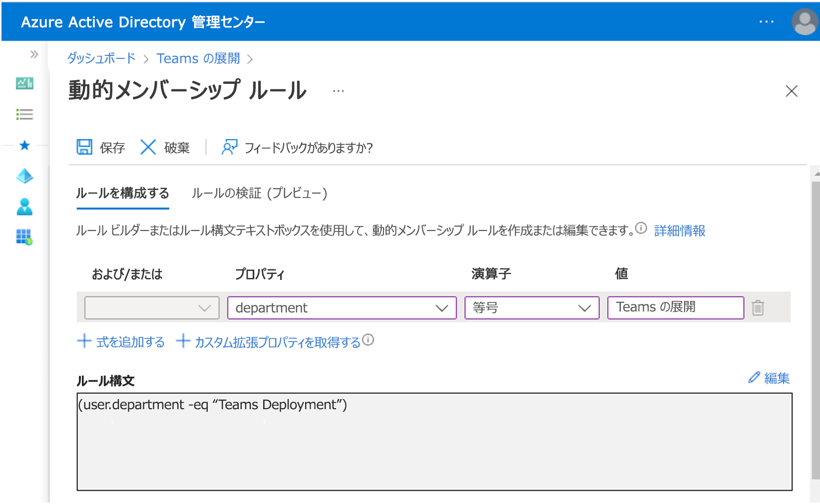Open 詳細情報 link
This screenshot has width=820, height=504.
tap(680, 231)
